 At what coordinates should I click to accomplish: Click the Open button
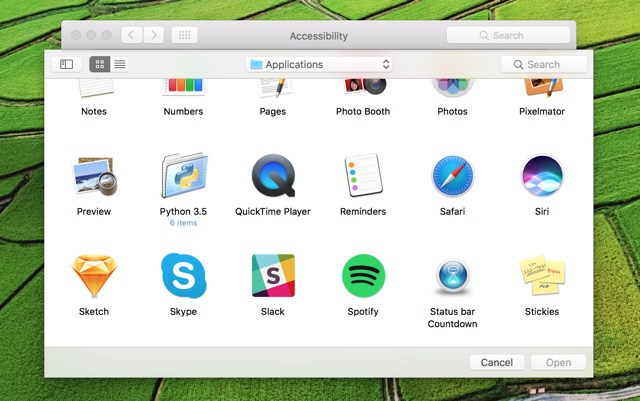click(x=558, y=362)
